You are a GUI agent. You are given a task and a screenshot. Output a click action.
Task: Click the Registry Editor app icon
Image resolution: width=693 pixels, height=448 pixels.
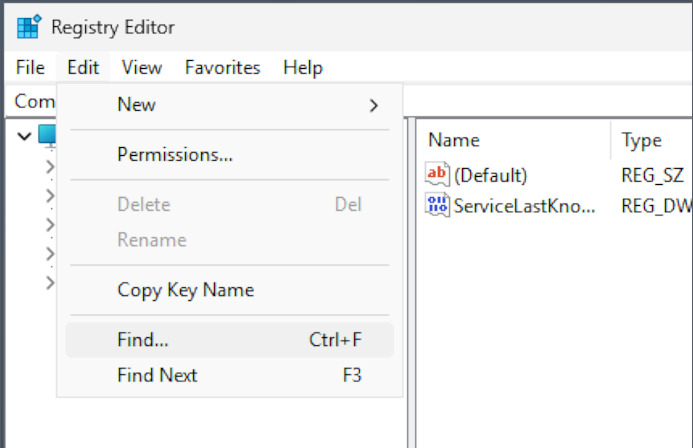[x=29, y=27]
